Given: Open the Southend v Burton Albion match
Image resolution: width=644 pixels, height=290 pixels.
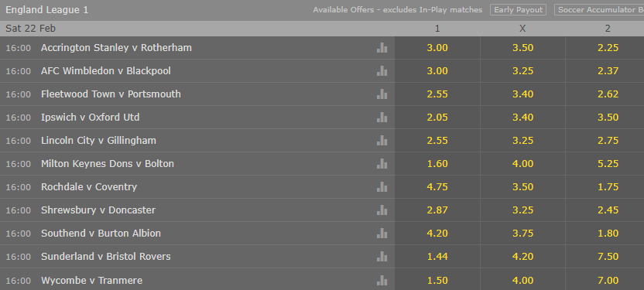Looking at the screenshot, I should 101,233.
